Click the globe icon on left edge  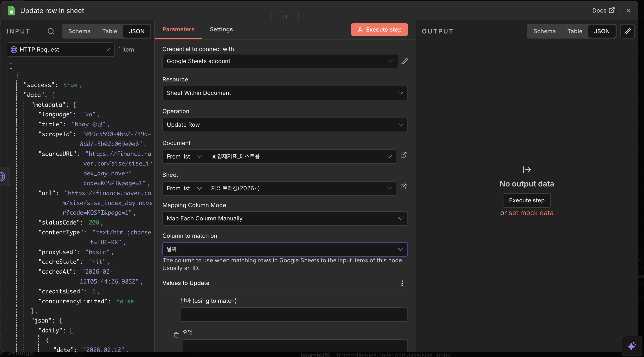[2, 177]
